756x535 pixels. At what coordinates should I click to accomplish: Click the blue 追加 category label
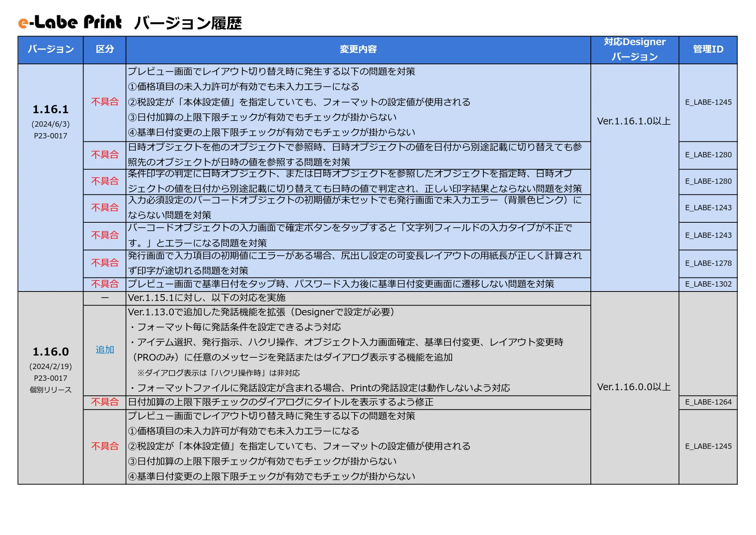pyautogui.click(x=105, y=350)
